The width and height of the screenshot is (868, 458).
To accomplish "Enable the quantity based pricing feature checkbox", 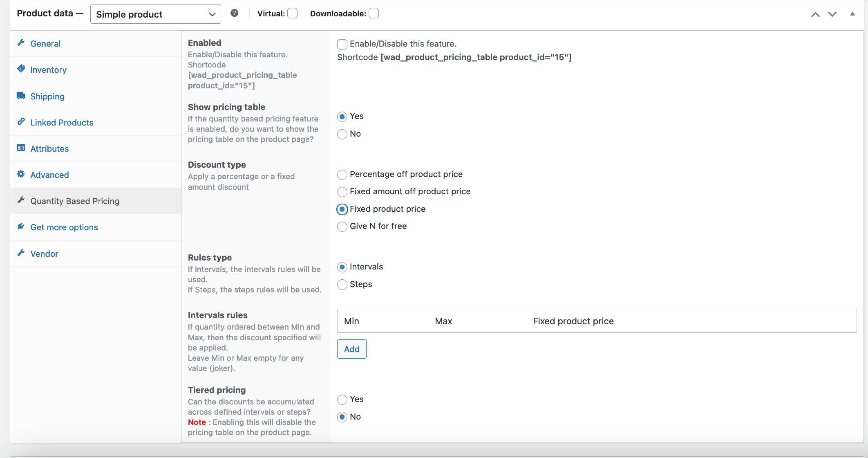I will [x=342, y=44].
